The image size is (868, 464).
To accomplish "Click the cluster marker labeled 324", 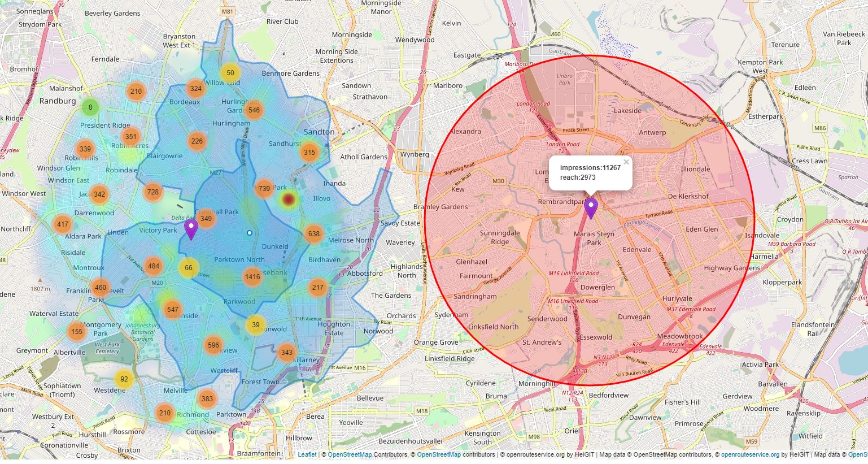I will tap(196, 88).
